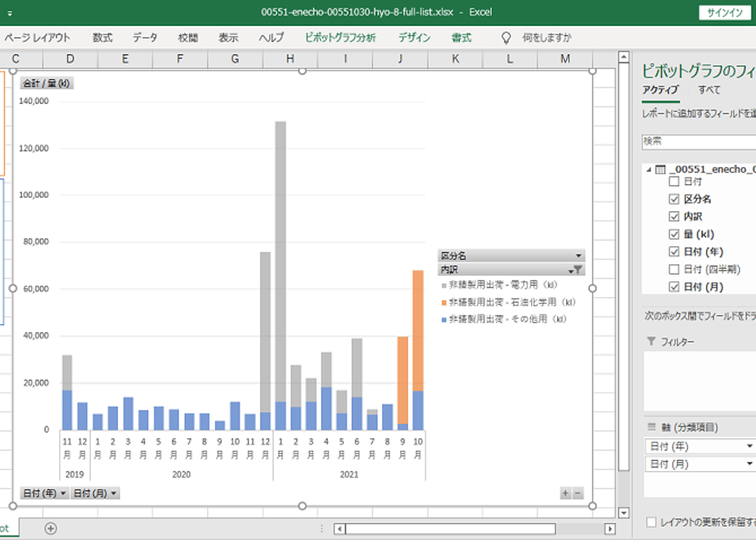Switch to the すべて fields tab
The height and width of the screenshot is (540, 756).
pos(709,90)
